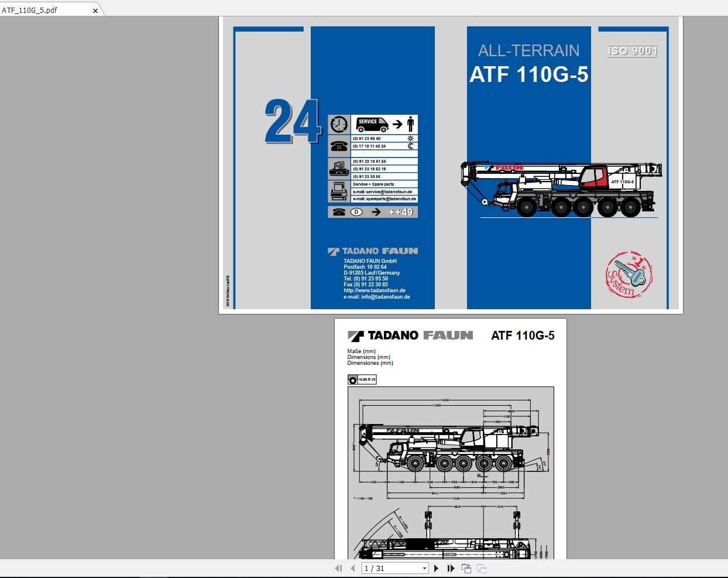Open the page number dropdown

tap(425, 568)
